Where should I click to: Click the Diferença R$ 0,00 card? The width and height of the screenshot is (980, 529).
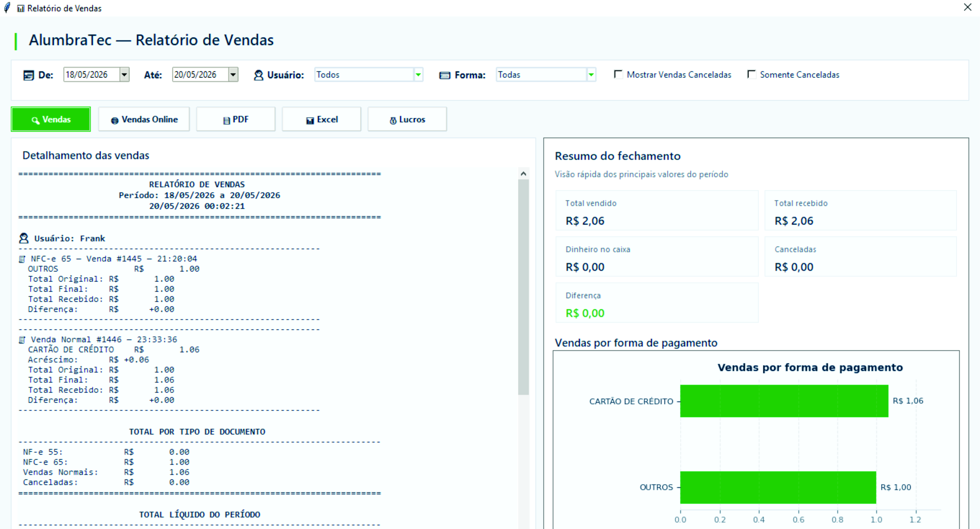pyautogui.click(x=657, y=303)
